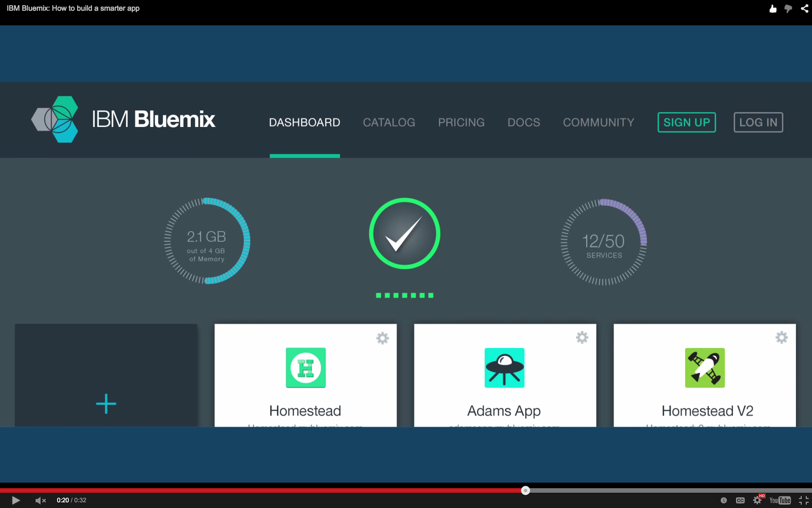Click the Adams App UFO icon

[504, 368]
